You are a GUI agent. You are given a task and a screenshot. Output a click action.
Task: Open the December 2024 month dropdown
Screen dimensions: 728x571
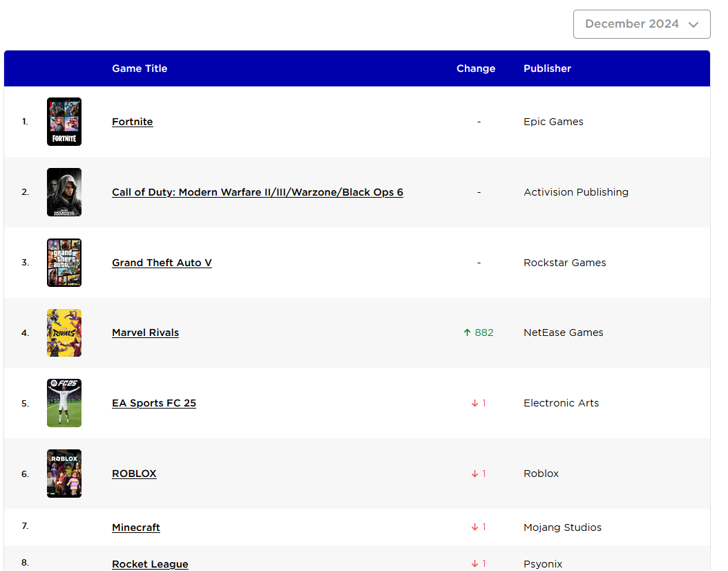(641, 24)
